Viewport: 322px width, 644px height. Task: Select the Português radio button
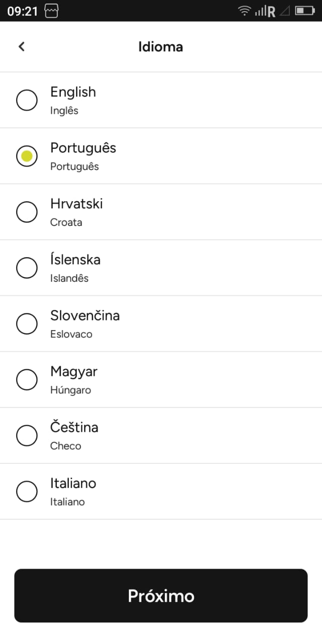click(x=27, y=156)
